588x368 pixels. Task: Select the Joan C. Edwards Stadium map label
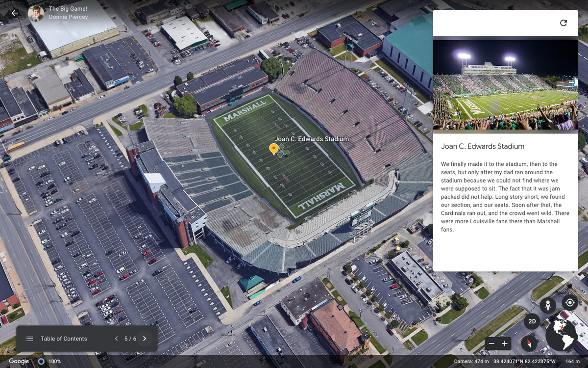[x=312, y=139]
